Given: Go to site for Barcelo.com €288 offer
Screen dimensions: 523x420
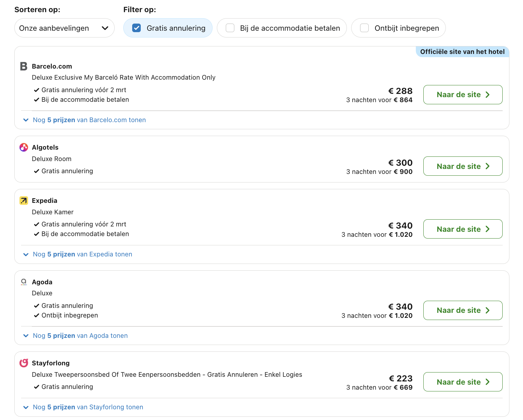Looking at the screenshot, I should pos(463,95).
